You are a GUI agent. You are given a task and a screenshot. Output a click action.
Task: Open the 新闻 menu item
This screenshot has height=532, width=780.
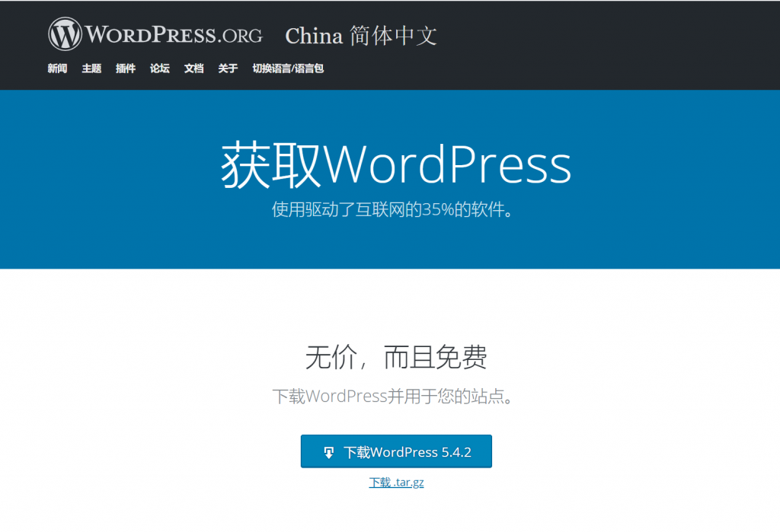tap(57, 68)
